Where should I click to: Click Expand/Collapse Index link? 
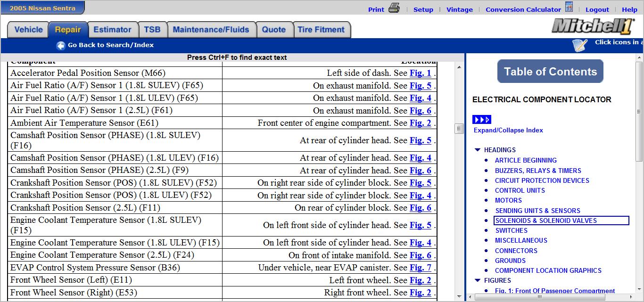[x=508, y=130]
